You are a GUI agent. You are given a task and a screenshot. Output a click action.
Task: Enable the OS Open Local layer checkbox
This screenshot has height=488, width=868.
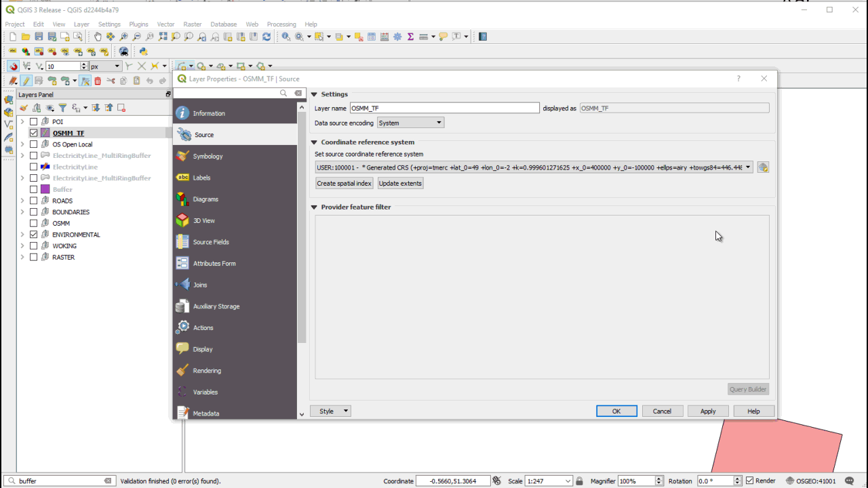click(x=33, y=144)
